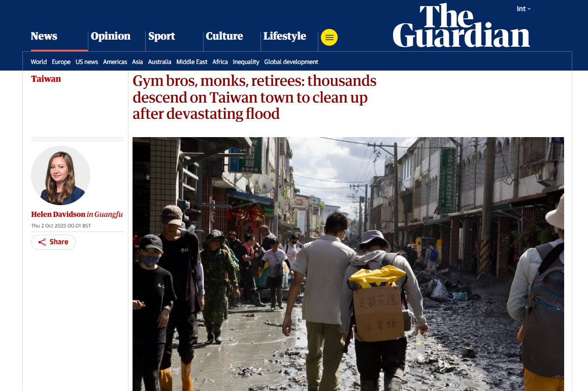588x391 pixels.
Task: Click the Taiwan topic tag
Action: coord(46,79)
